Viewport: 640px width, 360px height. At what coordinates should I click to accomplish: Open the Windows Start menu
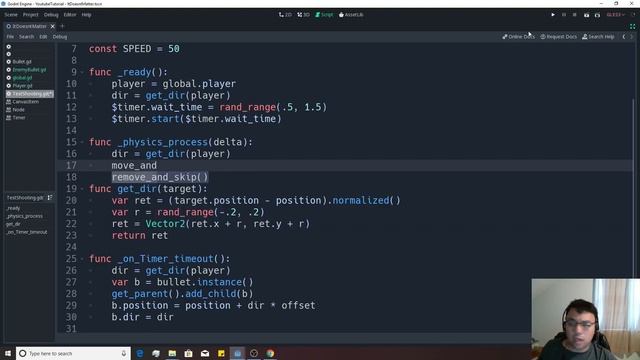8,353
